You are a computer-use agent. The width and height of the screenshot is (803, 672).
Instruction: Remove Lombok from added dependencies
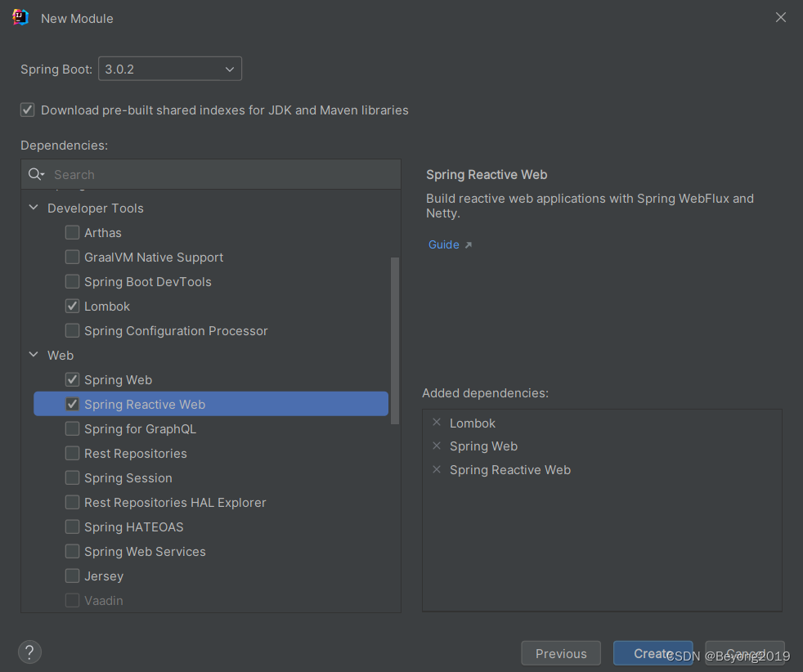(437, 422)
